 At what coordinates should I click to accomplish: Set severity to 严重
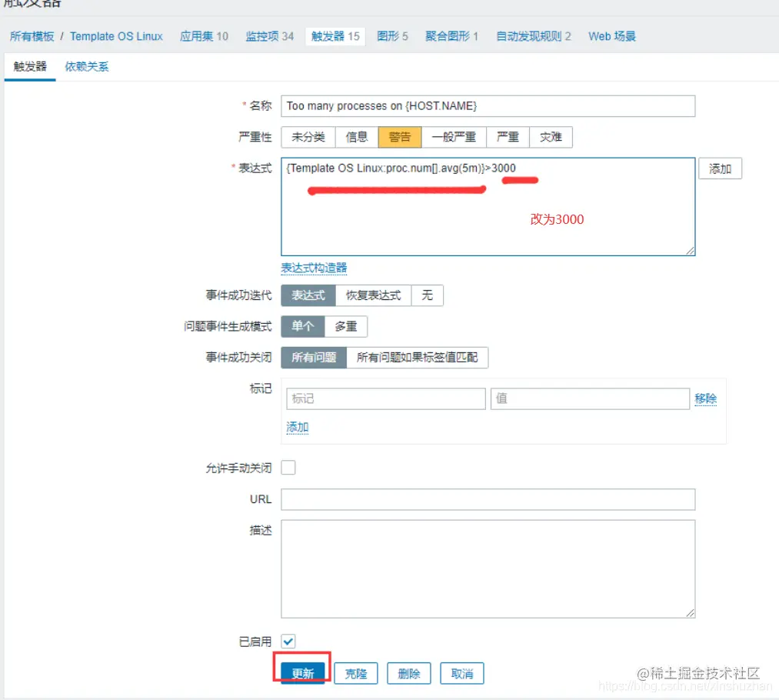[x=508, y=137]
